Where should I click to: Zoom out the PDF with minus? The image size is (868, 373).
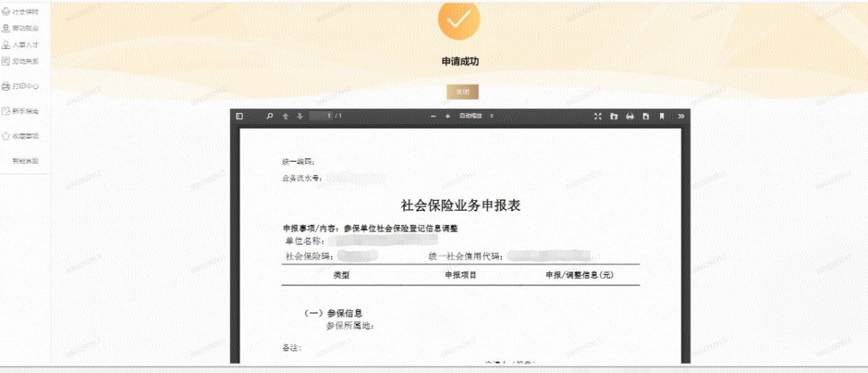click(x=433, y=117)
